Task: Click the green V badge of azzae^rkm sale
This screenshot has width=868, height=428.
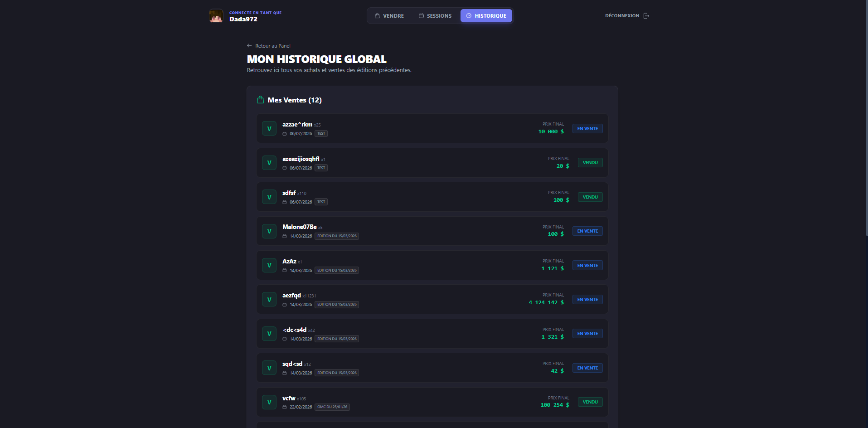Action: click(x=269, y=128)
